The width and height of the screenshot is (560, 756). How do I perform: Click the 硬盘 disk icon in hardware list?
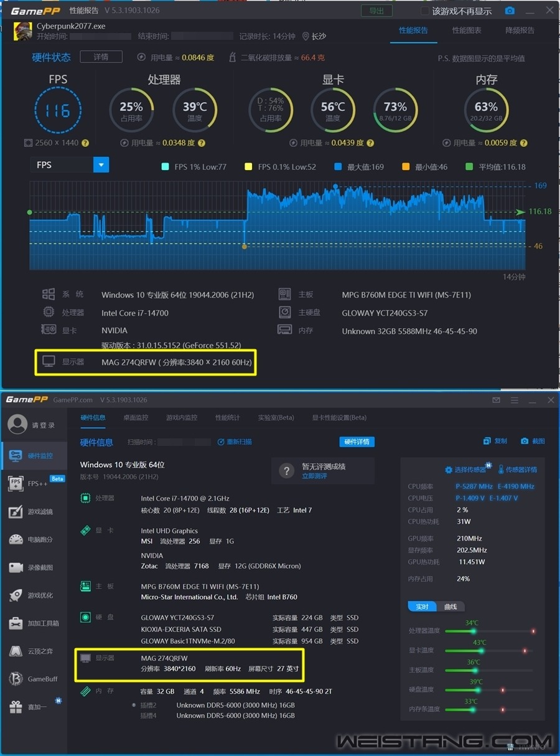pos(86,617)
